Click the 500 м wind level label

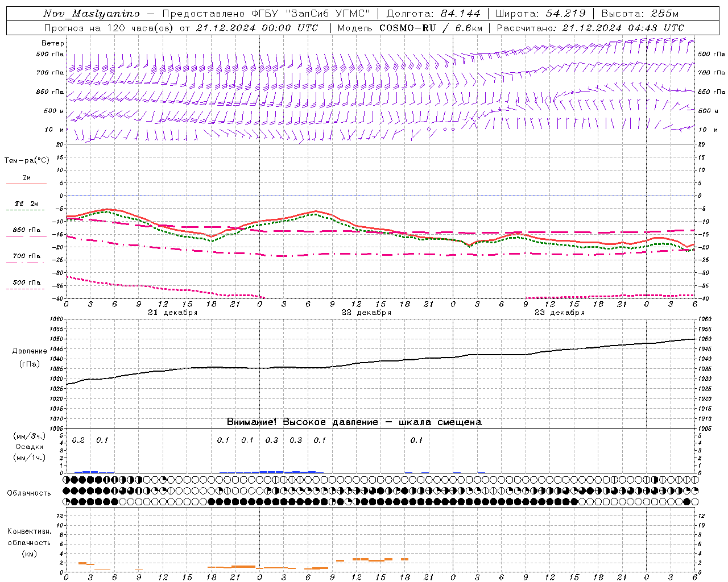coord(54,111)
